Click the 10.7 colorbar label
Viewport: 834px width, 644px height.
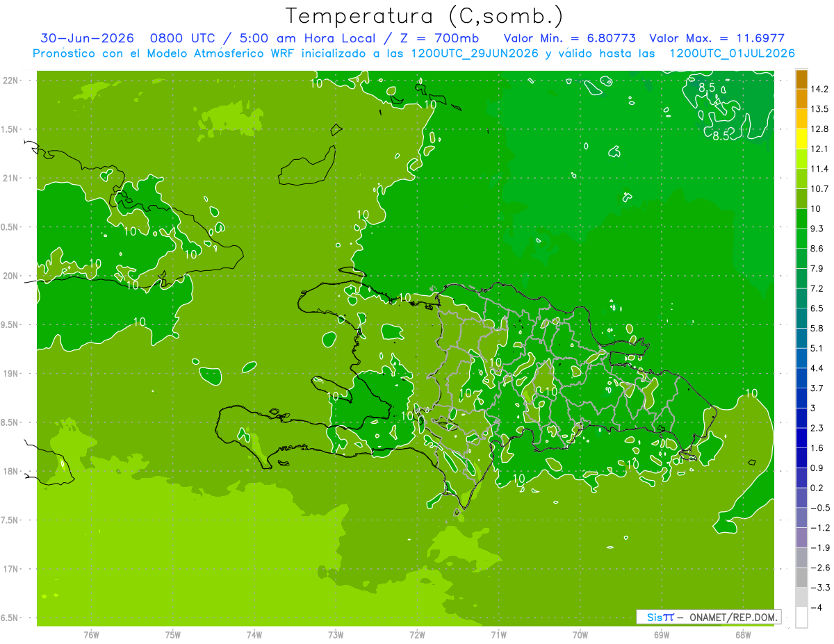click(x=819, y=189)
